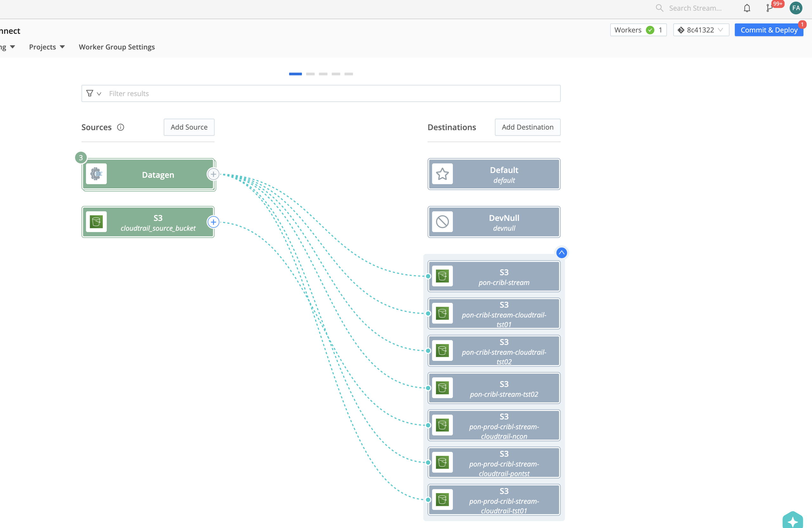Select the S3 cloudtrail_source_bucket source tile

click(148, 222)
